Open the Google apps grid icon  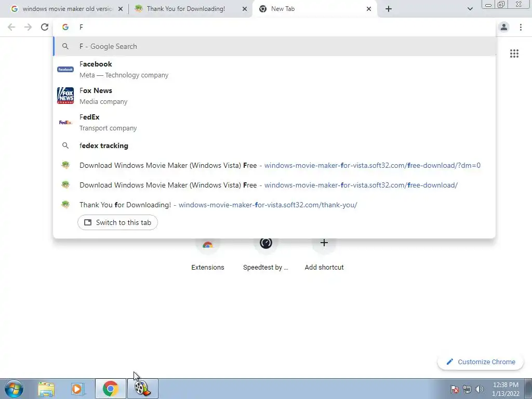pyautogui.click(x=514, y=54)
